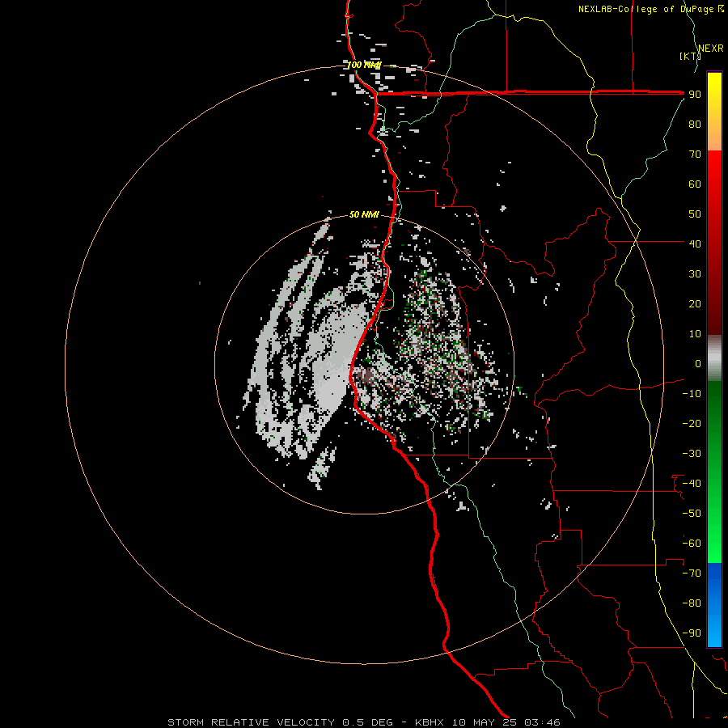Click the STORM RELATIVE VELOCITY caption text
This screenshot has height=728, width=728.
(251, 722)
